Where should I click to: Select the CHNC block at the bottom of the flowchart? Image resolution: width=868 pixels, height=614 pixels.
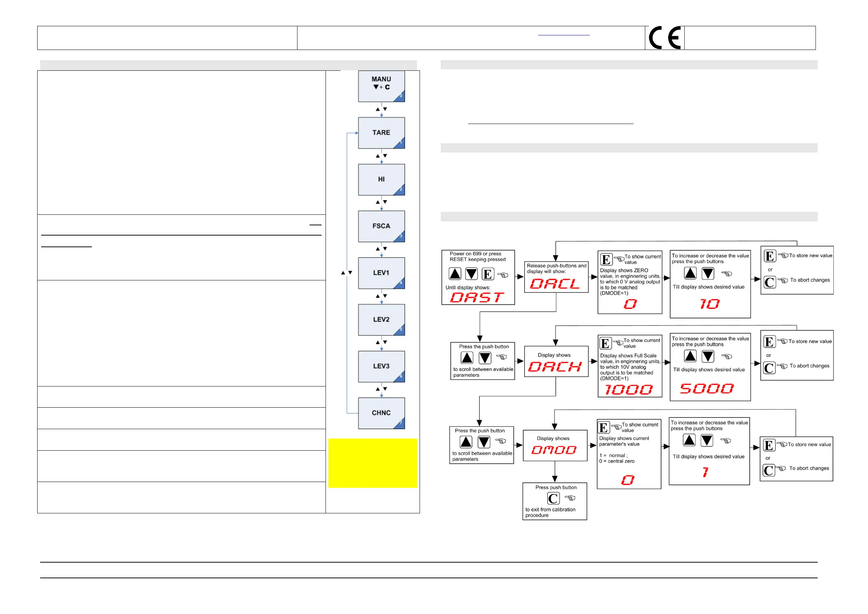(381, 413)
